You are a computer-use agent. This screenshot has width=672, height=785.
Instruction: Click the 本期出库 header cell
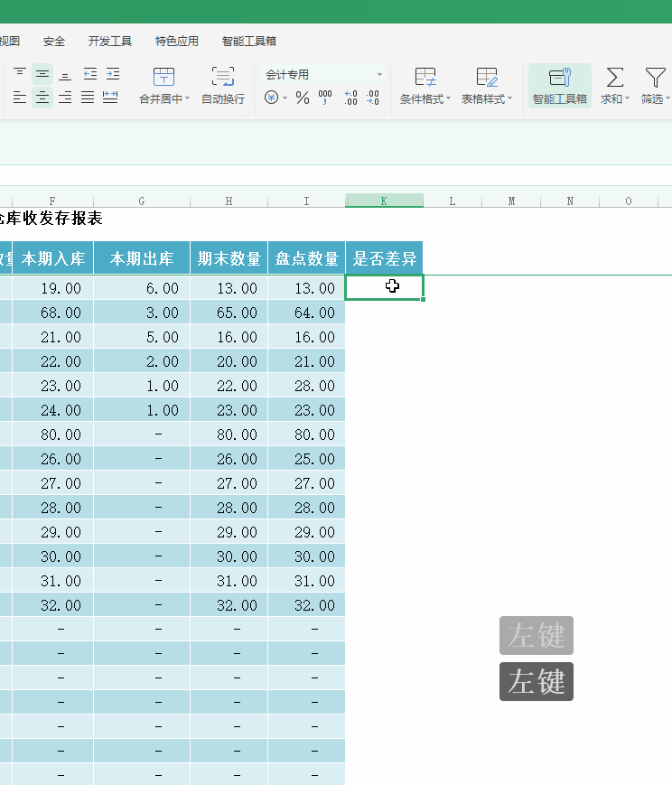tap(142, 257)
